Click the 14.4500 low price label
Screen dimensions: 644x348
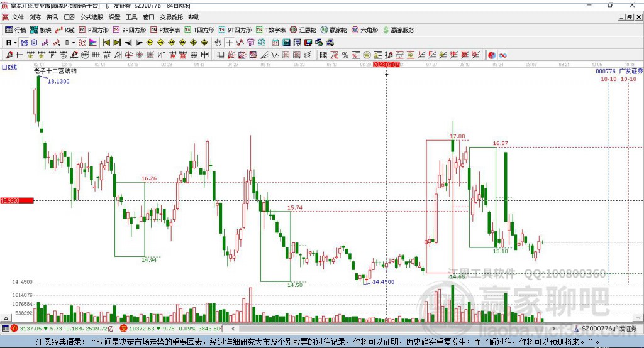[x=384, y=282]
